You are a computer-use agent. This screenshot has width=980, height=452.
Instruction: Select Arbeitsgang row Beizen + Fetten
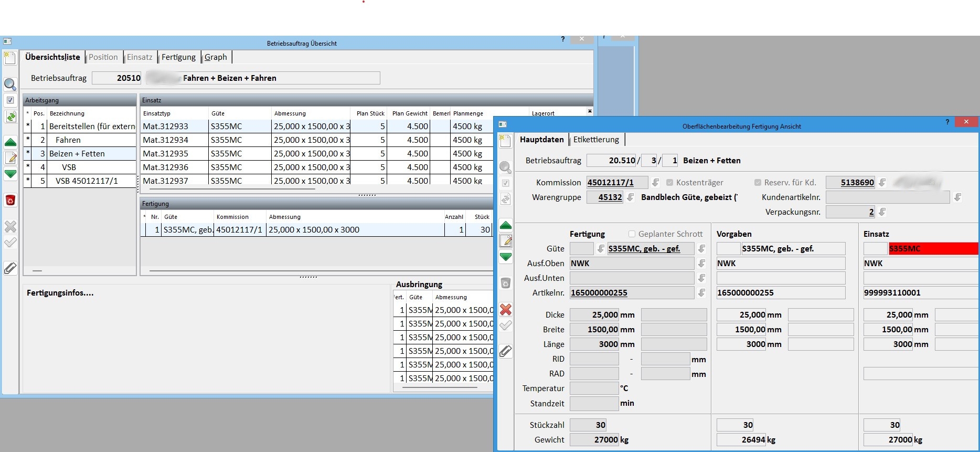click(x=80, y=154)
